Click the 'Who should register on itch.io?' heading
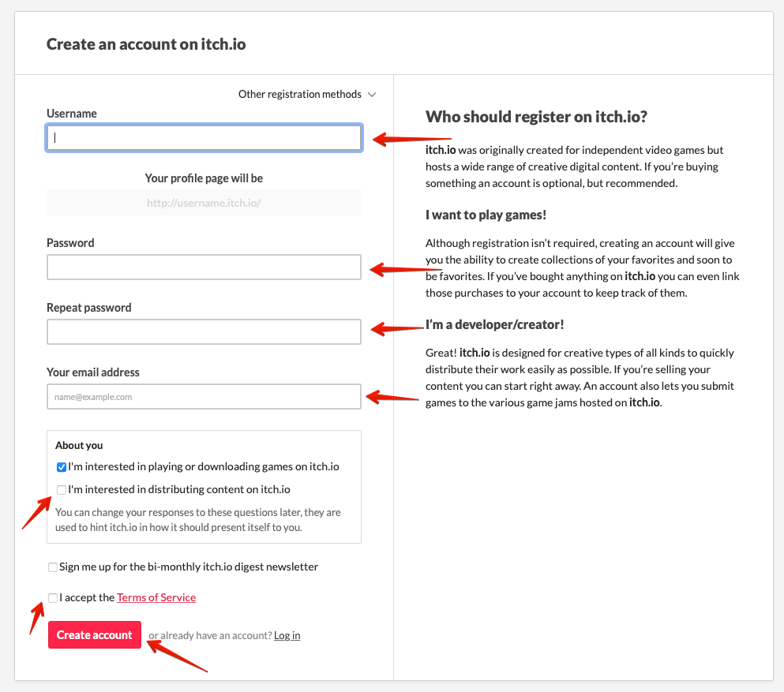 [x=537, y=117]
